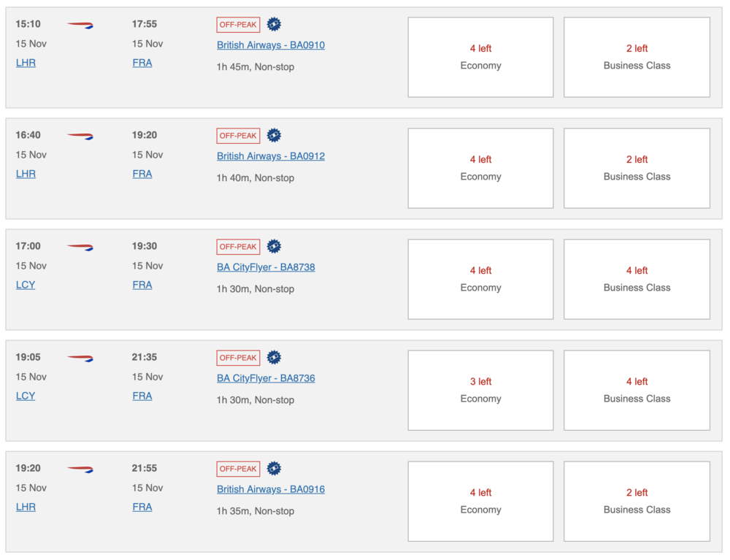Click the blue badge icon on the BA0910 row
The width and height of the screenshot is (730, 560).
[274, 24]
